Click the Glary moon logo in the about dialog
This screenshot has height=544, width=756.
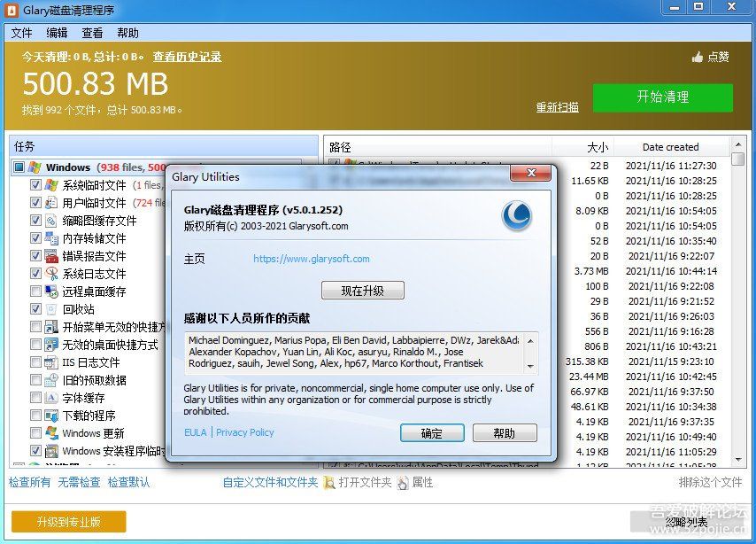click(x=516, y=215)
